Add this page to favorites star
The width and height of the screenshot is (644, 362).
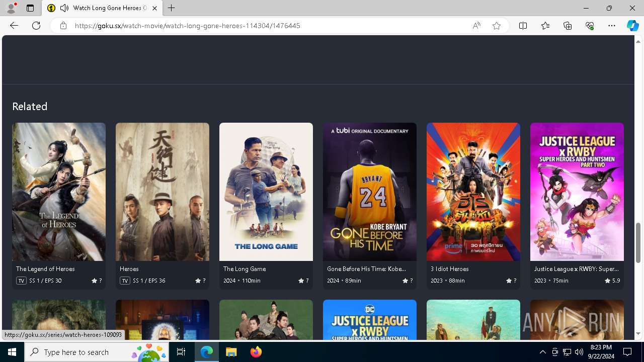[497, 26]
